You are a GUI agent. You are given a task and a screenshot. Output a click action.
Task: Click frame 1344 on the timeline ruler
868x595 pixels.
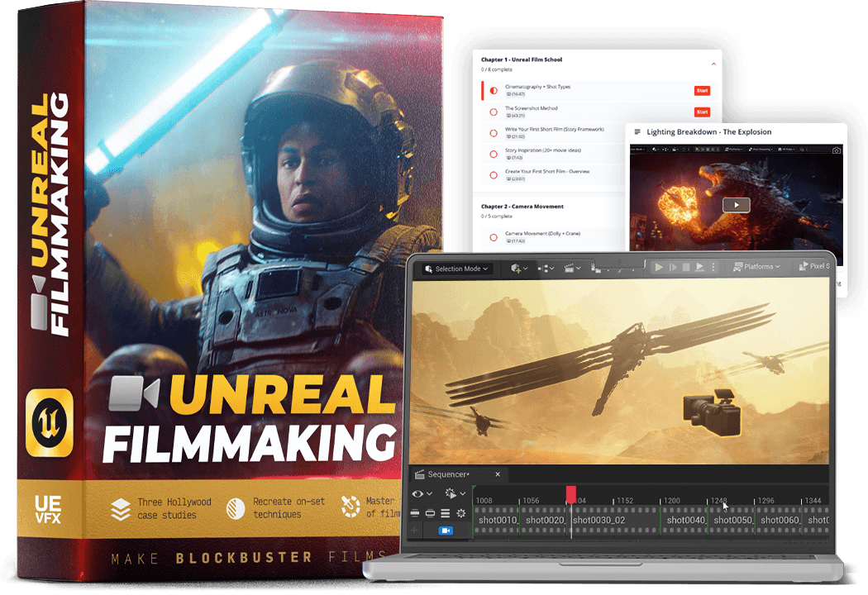[813, 500]
